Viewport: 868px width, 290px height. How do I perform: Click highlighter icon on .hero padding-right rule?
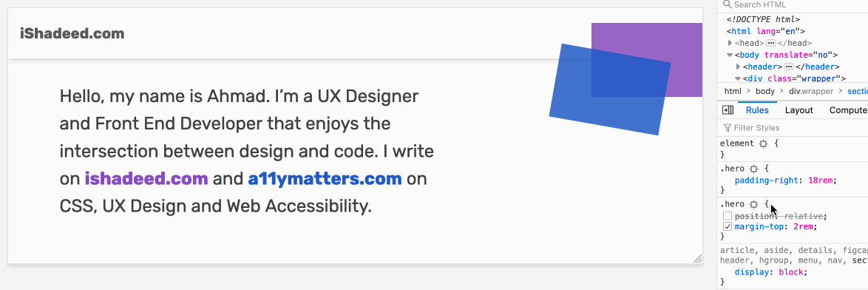(753, 168)
